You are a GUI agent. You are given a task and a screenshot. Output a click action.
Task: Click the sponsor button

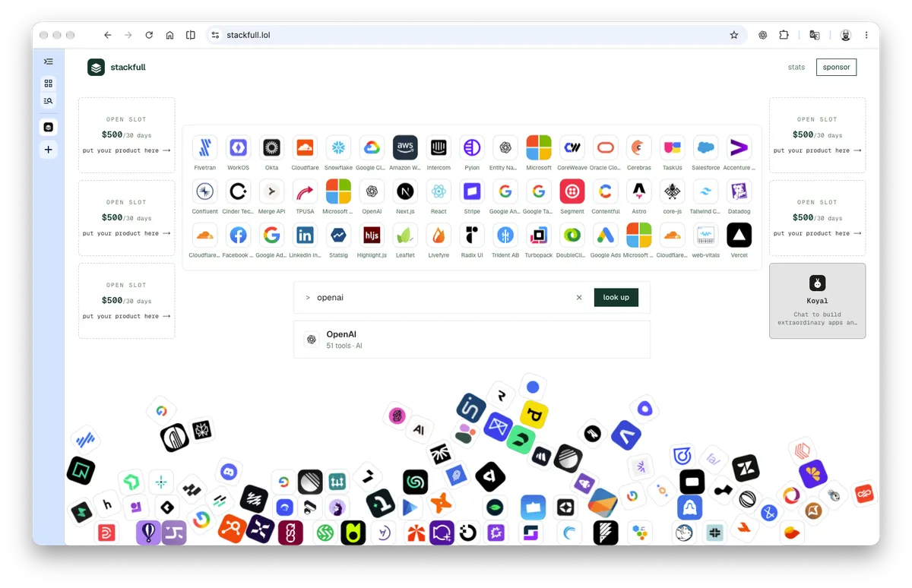(x=836, y=67)
